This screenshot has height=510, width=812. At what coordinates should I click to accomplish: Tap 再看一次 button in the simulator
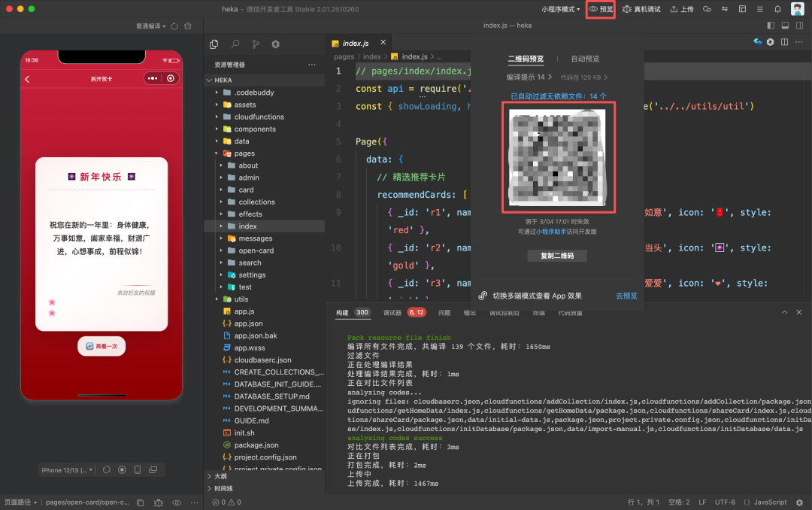(101, 346)
